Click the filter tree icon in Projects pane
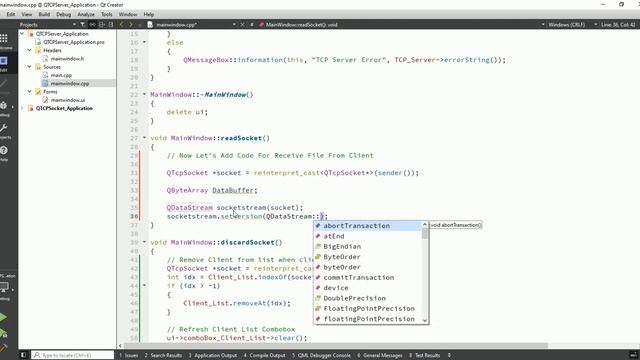 click(x=83, y=24)
